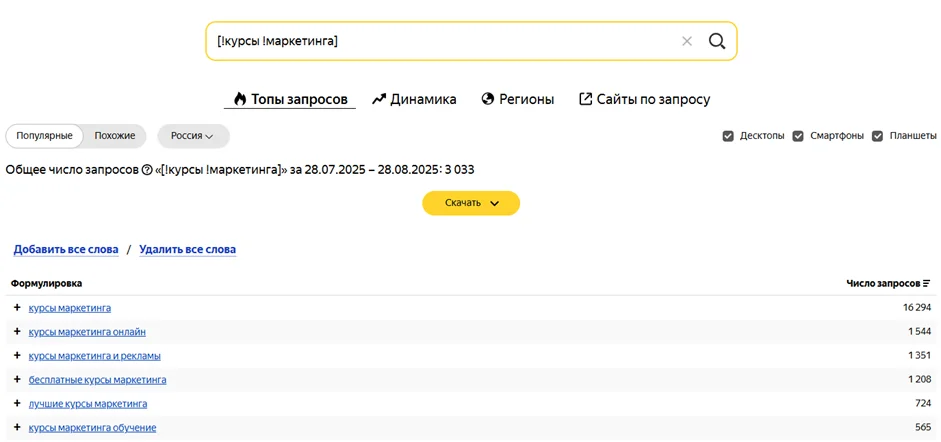Add 'курсы маркетинга обучение' with its plus icon
941x442 pixels.
(17, 428)
